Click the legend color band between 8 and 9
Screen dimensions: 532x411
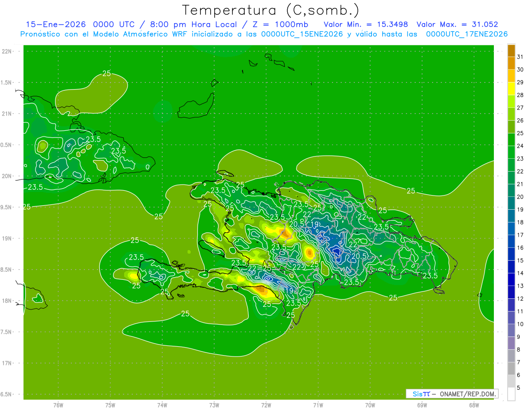point(511,344)
